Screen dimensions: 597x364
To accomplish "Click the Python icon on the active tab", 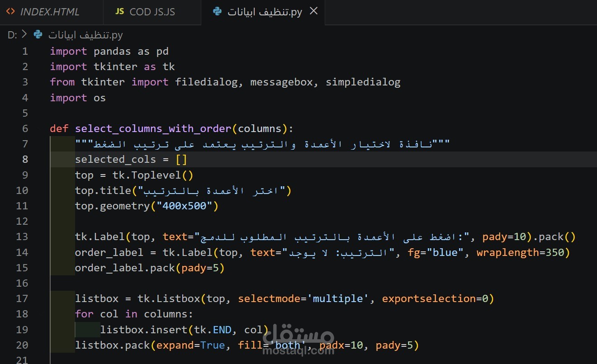I will 218,12.
